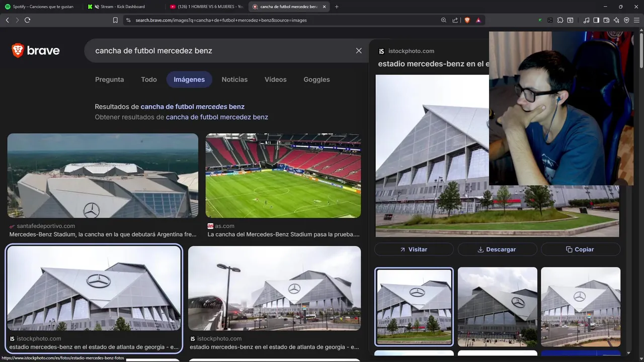Switch to the Kick Dashboard Stream tab
The image size is (644, 362).
(124, 7)
